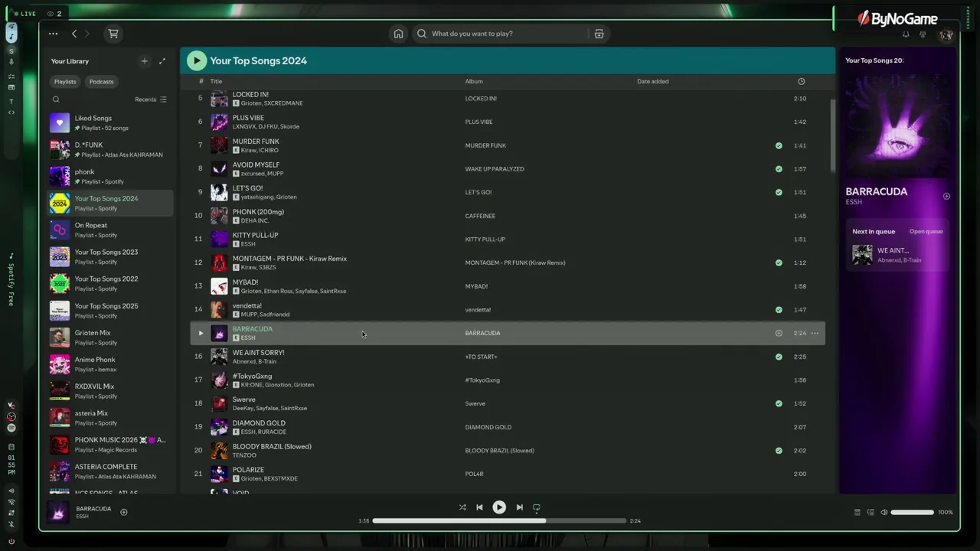Open the Recents sort dropdown

point(151,99)
